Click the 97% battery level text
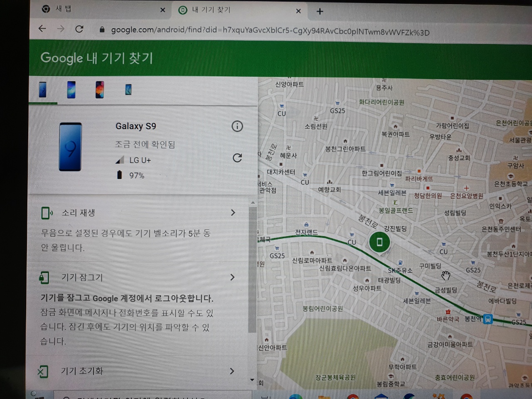 (x=137, y=176)
